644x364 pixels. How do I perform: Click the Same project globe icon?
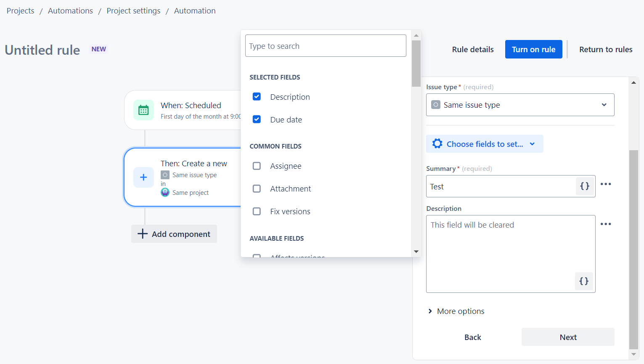coord(165,192)
